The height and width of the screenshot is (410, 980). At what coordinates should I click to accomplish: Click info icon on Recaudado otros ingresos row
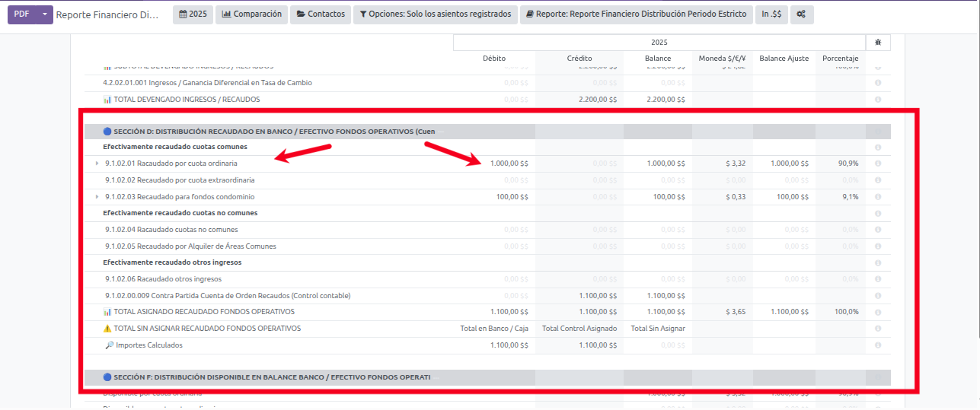click(878, 279)
